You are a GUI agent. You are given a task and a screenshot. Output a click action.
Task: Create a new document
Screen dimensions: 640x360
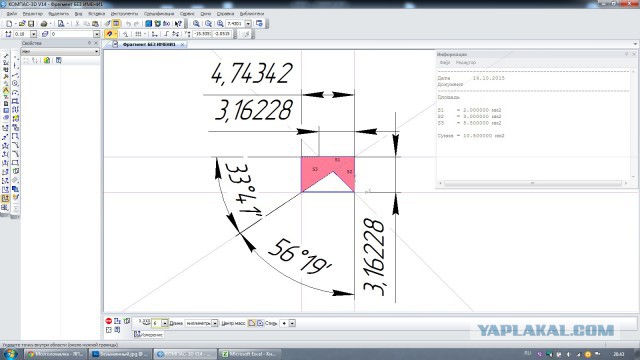pyautogui.click(x=9, y=24)
